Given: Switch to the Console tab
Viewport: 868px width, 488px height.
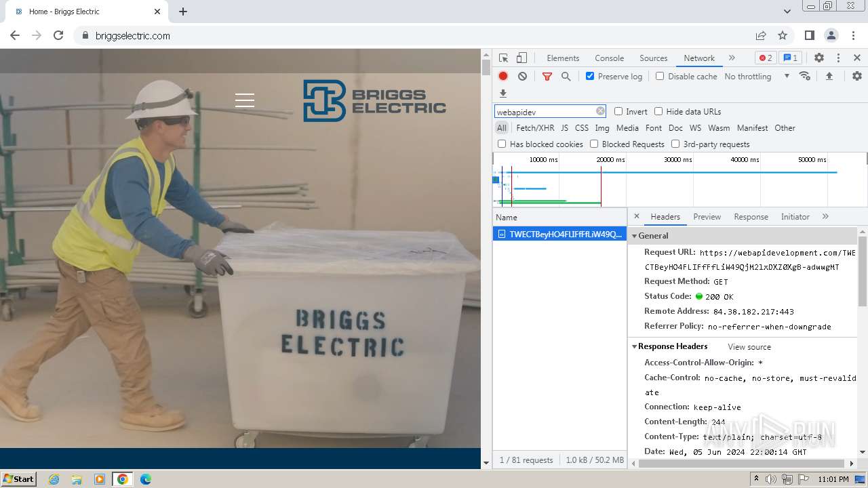Looking at the screenshot, I should 609,58.
